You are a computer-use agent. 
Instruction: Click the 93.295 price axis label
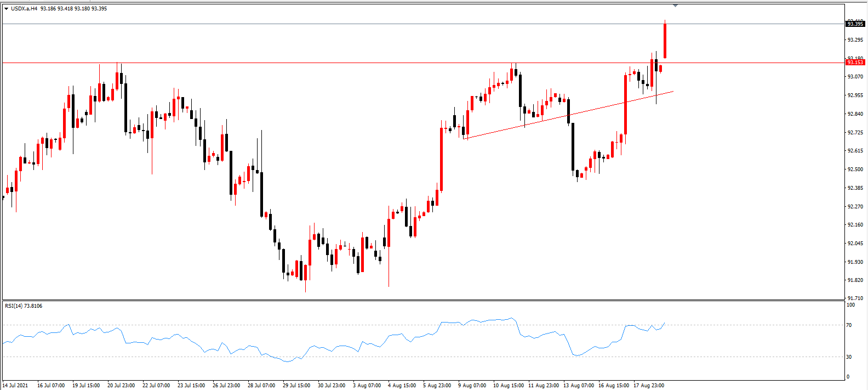point(855,40)
